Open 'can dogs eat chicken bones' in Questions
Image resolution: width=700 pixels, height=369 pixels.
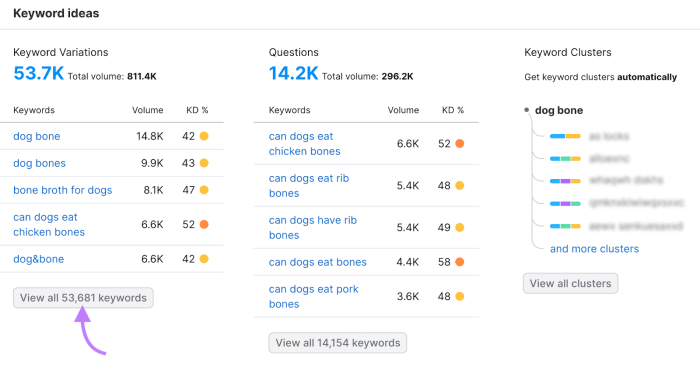point(304,144)
